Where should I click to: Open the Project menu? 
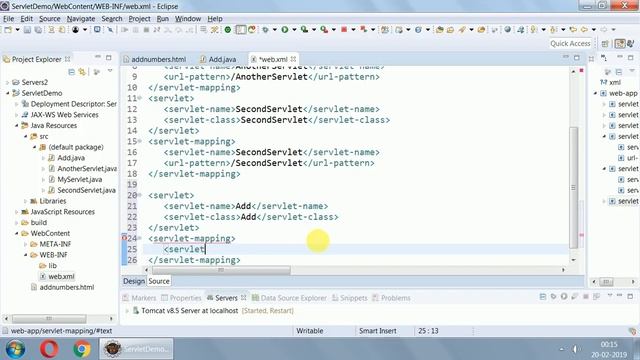[139, 19]
